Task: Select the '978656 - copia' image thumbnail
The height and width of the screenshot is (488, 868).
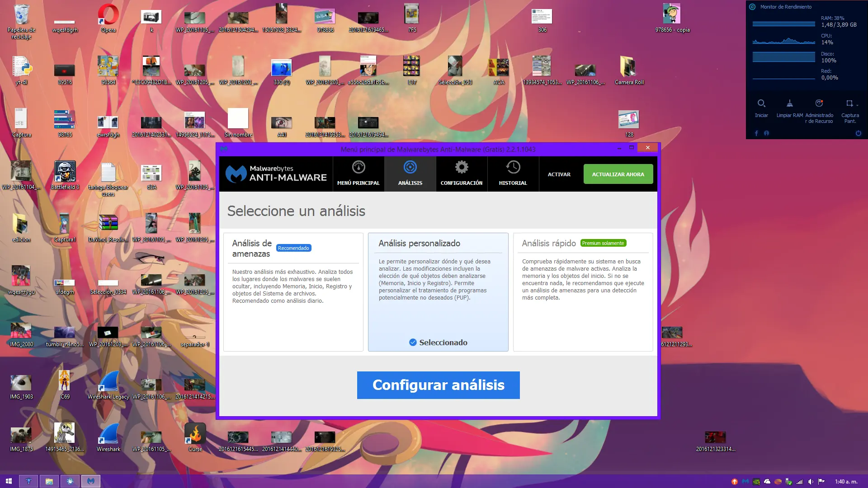Action: click(672, 18)
